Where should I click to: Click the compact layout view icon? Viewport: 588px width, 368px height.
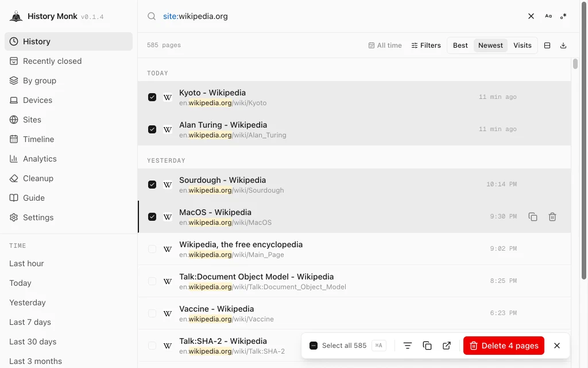pyautogui.click(x=547, y=45)
